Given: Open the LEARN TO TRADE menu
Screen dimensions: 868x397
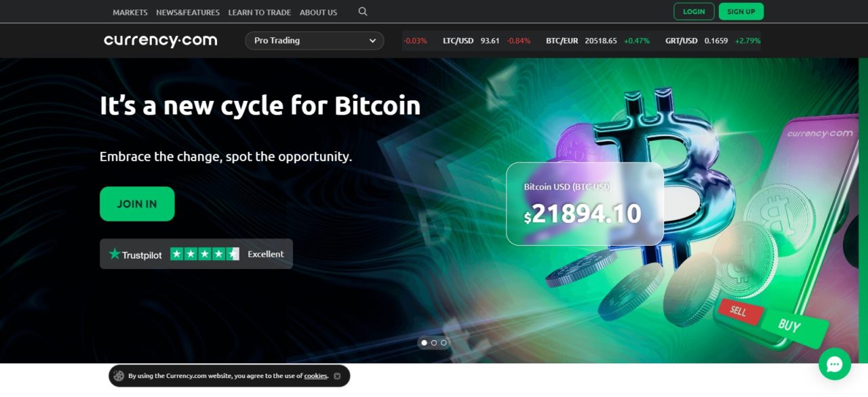Looking at the screenshot, I should pos(260,12).
